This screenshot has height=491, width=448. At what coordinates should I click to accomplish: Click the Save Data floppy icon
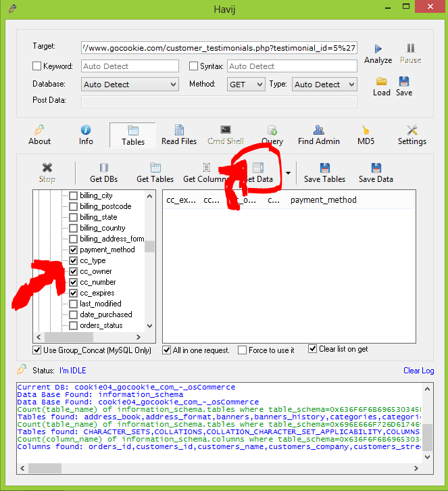coord(376,168)
